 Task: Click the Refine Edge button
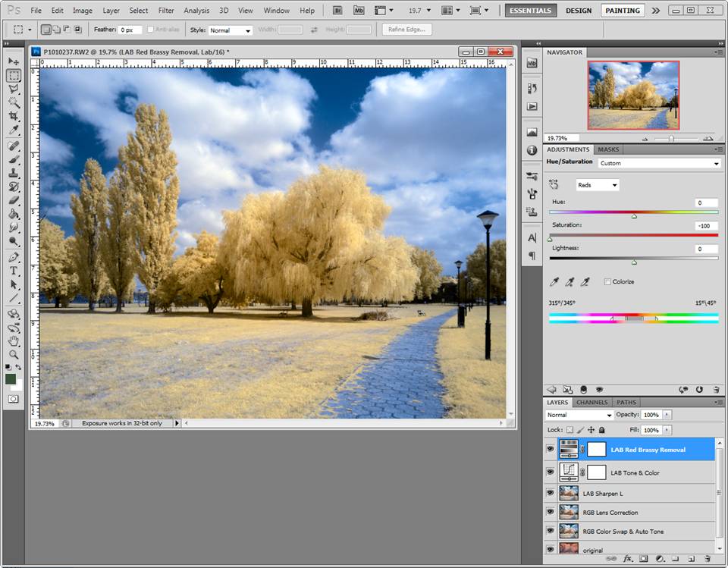point(406,30)
